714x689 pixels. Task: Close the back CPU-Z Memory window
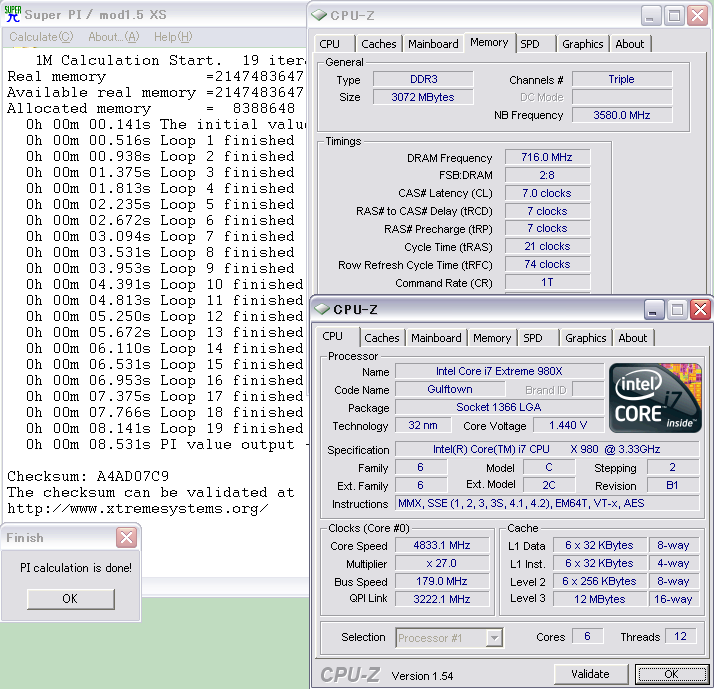(x=697, y=15)
